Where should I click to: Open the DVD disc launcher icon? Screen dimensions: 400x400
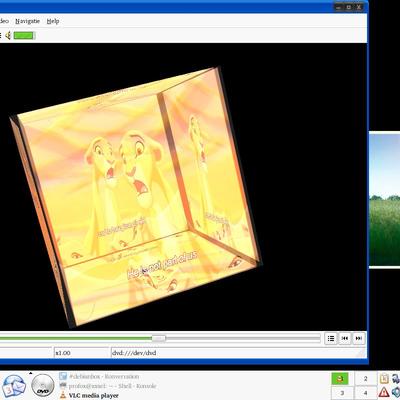point(43,385)
